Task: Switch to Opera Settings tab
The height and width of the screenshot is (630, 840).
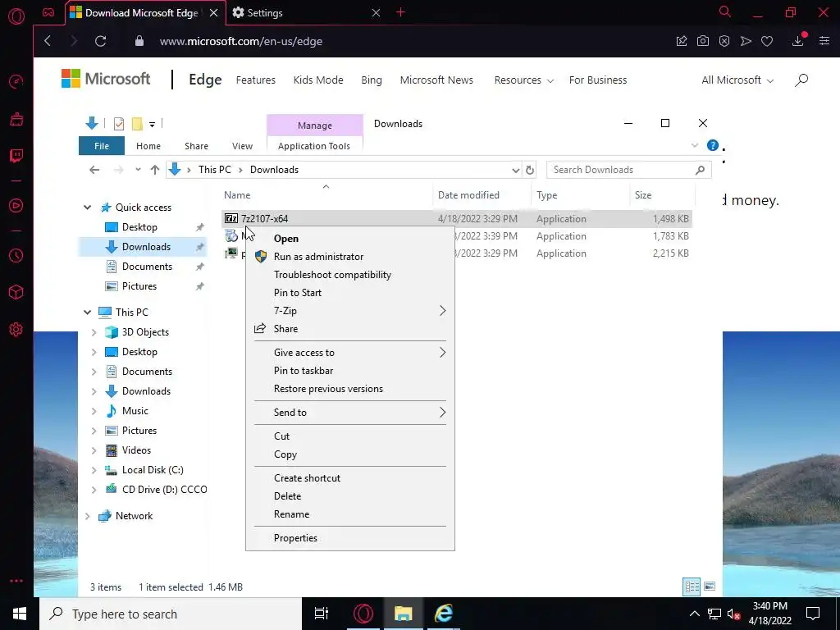Action: (307, 13)
